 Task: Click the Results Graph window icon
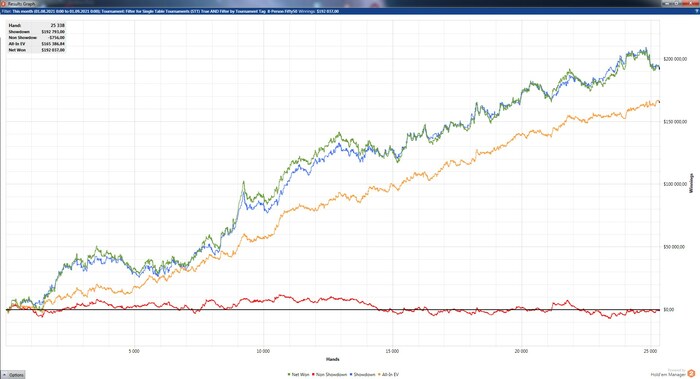(x=3, y=4)
